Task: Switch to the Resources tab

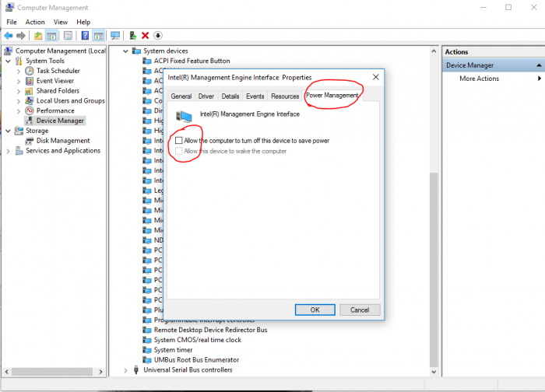Action: (x=285, y=96)
